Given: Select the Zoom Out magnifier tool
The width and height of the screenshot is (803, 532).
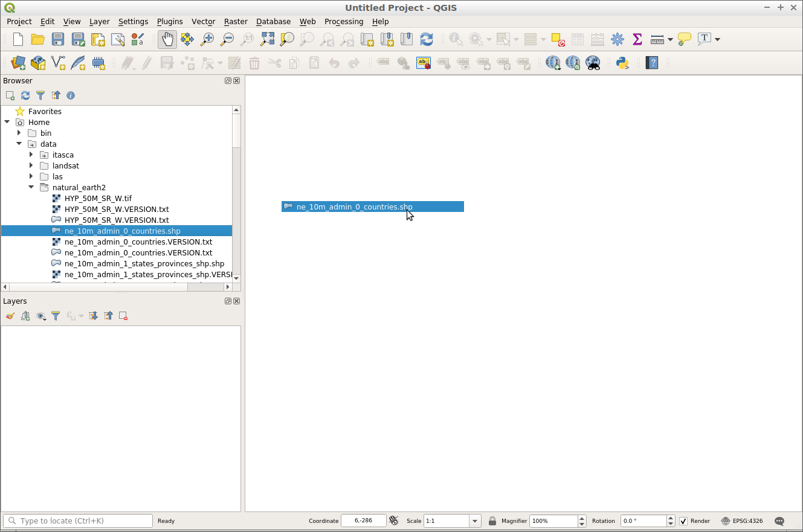Looking at the screenshot, I should click(227, 39).
